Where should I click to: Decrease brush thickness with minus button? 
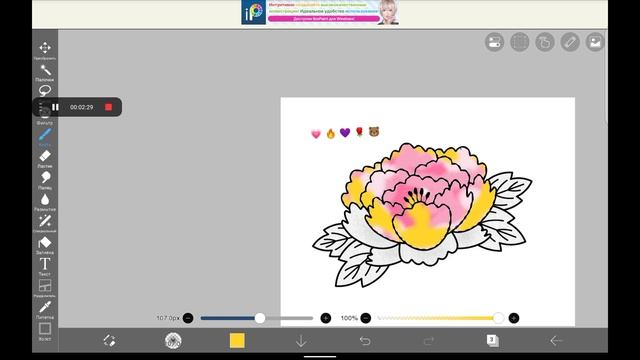point(188,318)
